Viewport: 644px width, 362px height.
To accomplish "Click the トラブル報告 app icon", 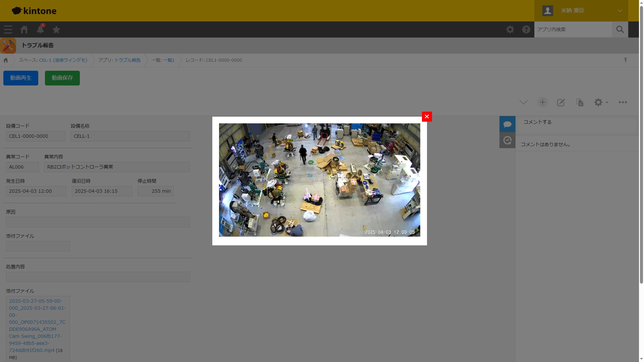I will (x=8, y=46).
